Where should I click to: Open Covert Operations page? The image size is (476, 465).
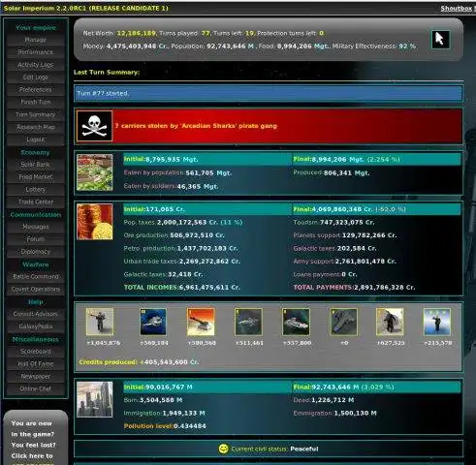point(36,289)
